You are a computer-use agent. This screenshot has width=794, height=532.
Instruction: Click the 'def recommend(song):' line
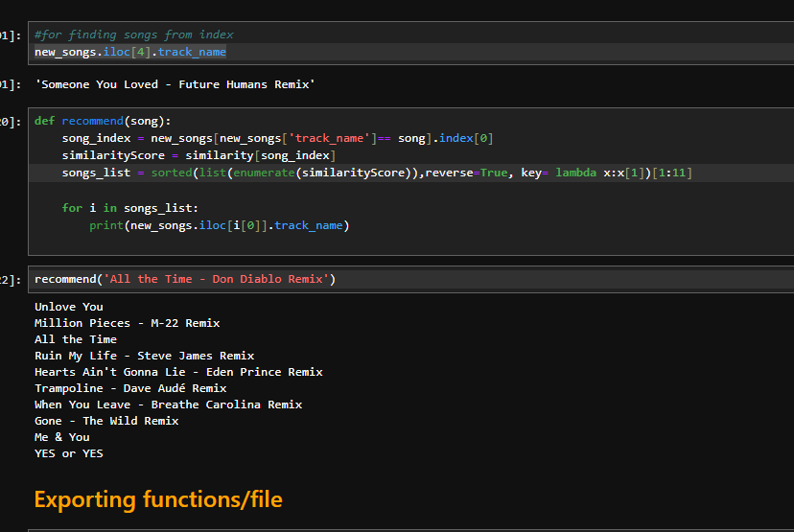[x=103, y=121]
